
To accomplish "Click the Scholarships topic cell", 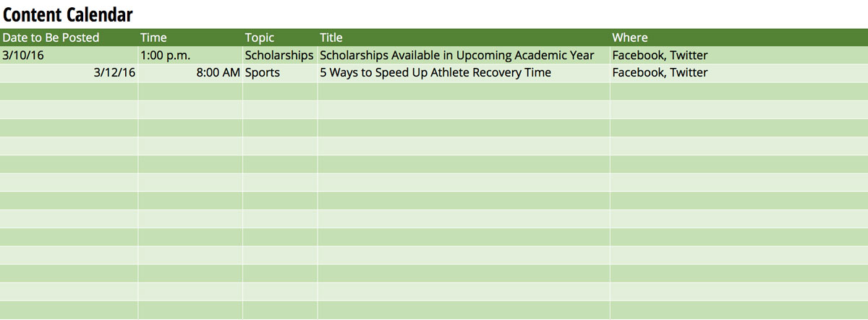I will tap(279, 55).
